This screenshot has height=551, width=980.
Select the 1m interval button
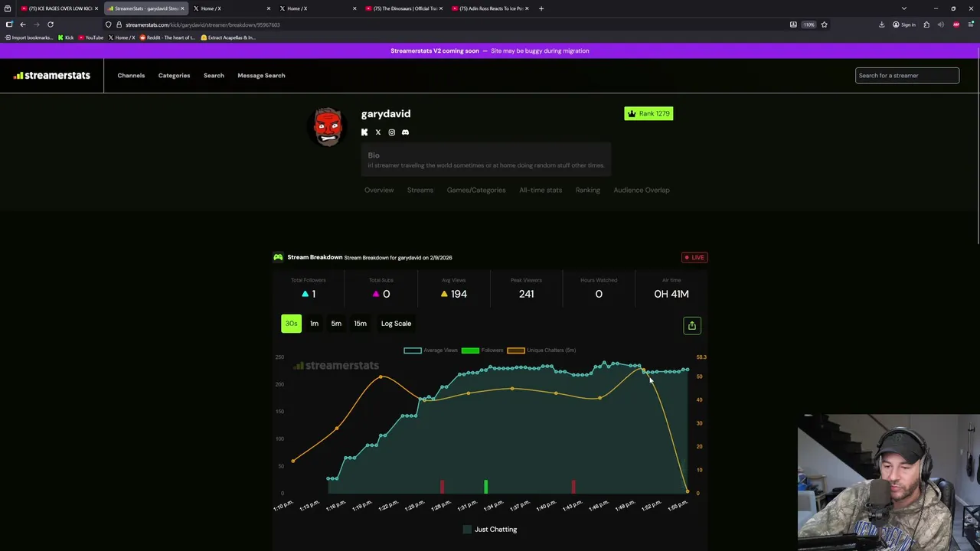pos(314,324)
